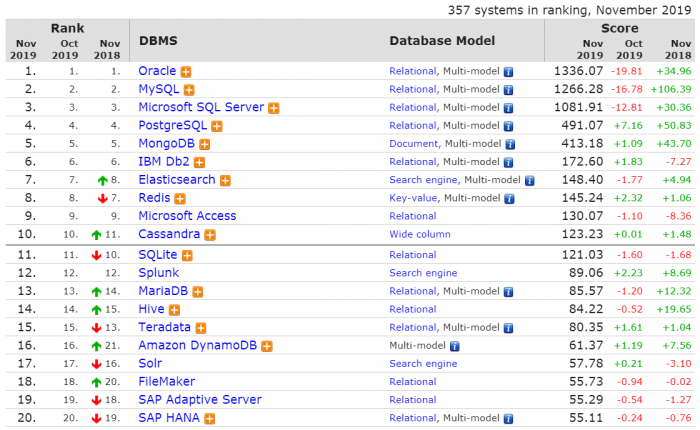Viewport: 700px width, 430px height.
Task: Click the info icon in Redis row
Action: click(509, 198)
